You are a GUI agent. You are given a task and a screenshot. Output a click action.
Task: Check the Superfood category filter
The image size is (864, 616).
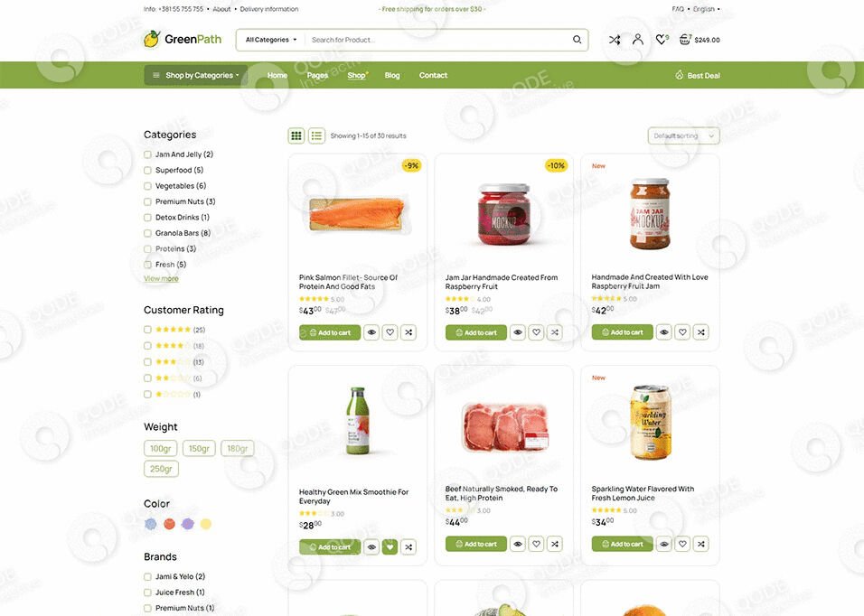tap(147, 170)
